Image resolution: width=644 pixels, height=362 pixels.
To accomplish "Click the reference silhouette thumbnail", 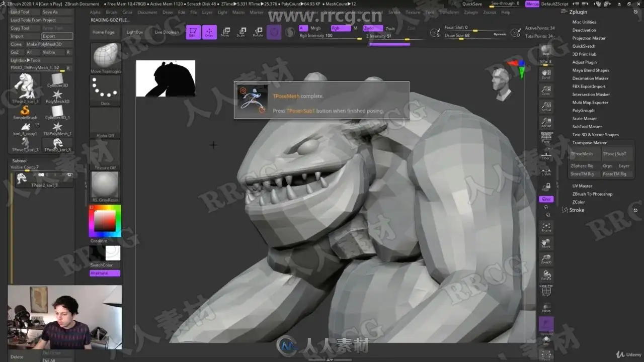I will (166, 78).
